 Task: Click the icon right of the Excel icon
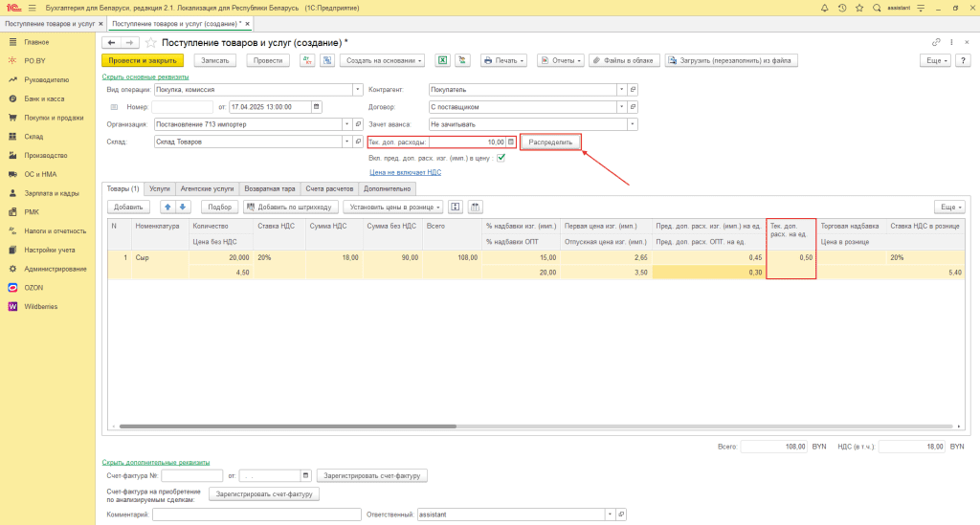[x=462, y=60]
